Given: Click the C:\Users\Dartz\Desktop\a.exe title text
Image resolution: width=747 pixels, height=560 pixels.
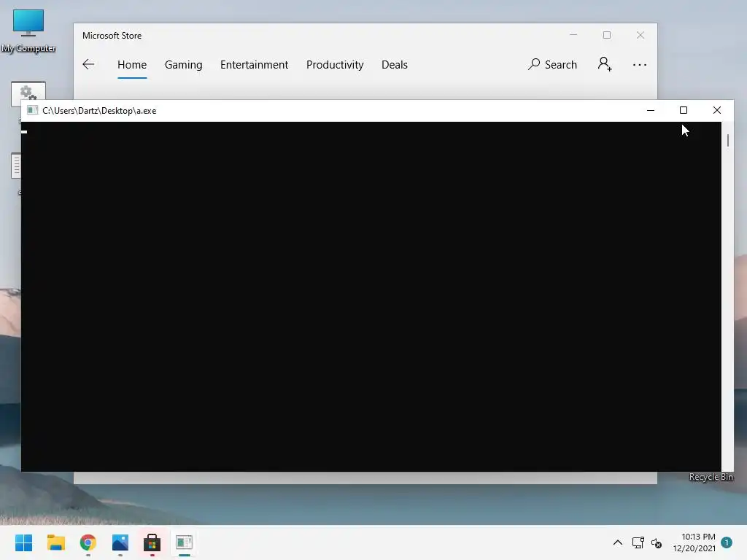Looking at the screenshot, I should (99, 111).
